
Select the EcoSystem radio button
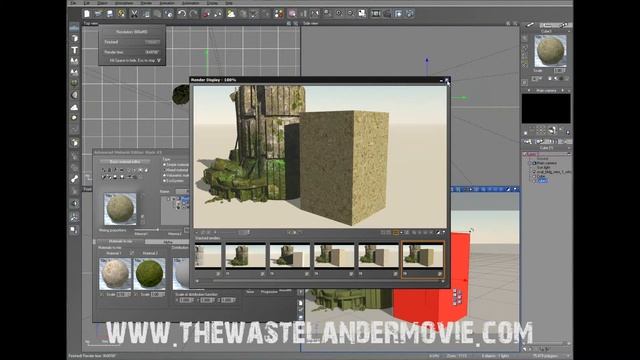pyautogui.click(x=164, y=180)
